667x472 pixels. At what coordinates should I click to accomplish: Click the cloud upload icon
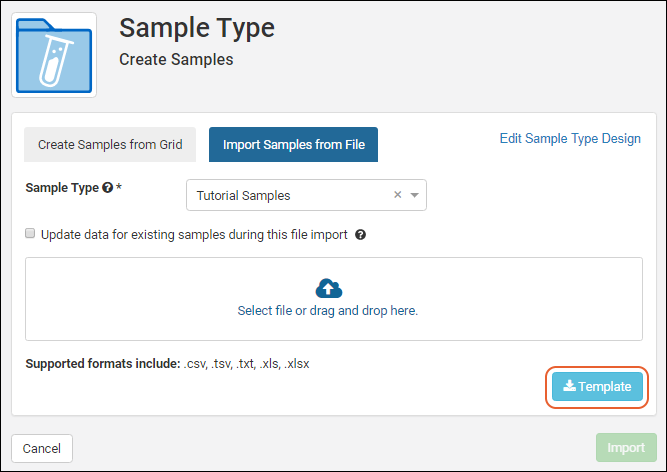point(328,289)
